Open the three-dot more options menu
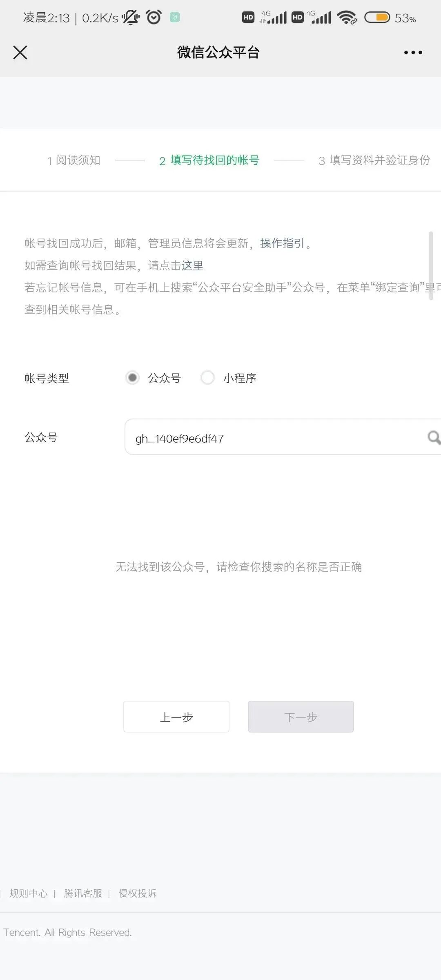 (413, 53)
